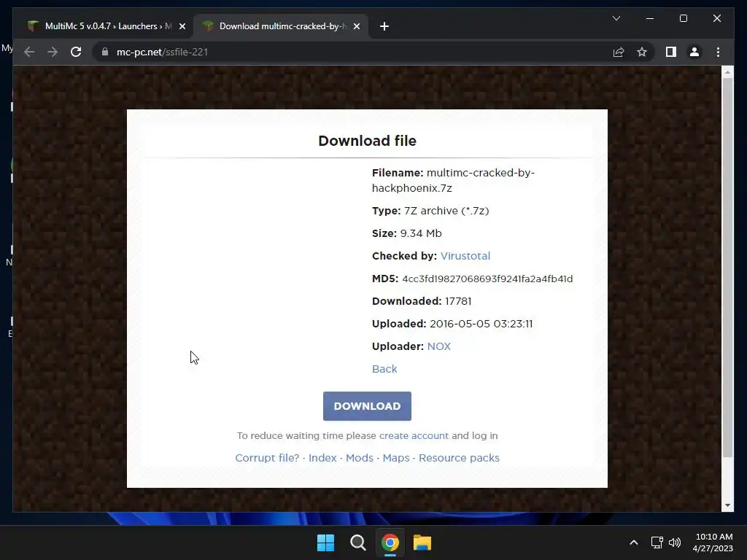Open a new browser tab
Screen dimensions: 747x560
pos(384,26)
